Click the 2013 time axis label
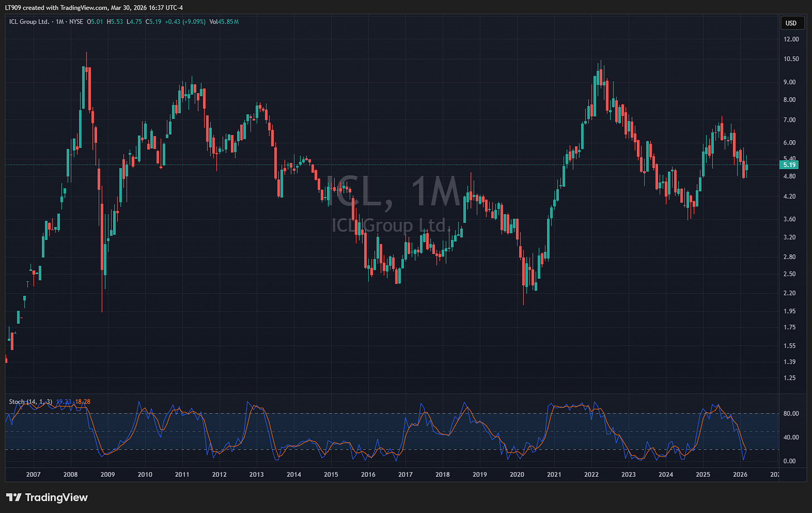 point(257,475)
